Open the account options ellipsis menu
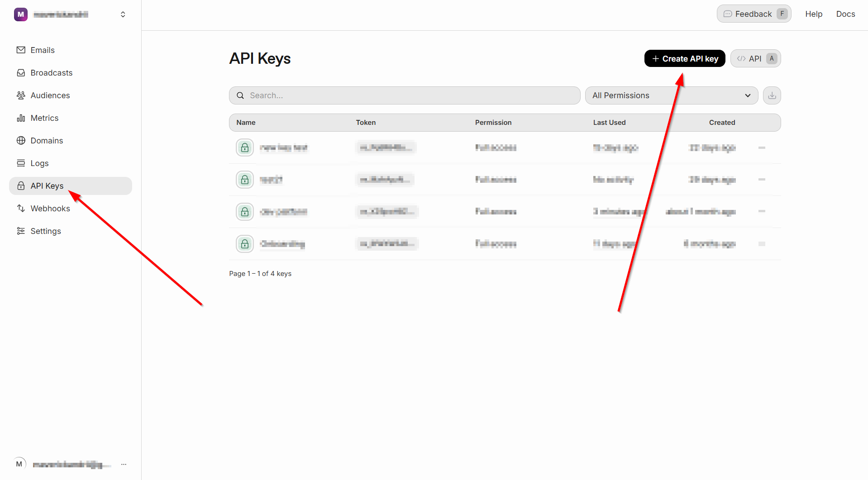This screenshot has width=868, height=480. pyautogui.click(x=124, y=464)
